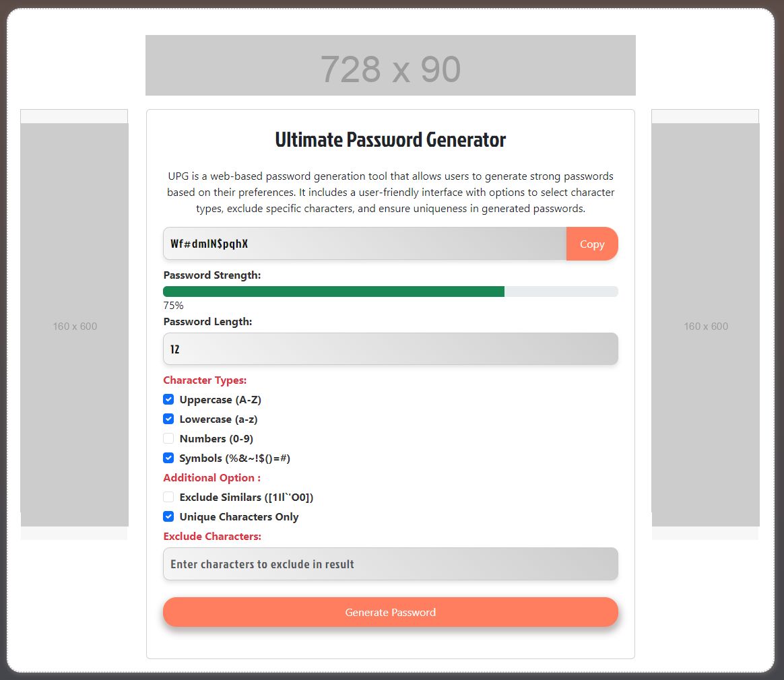Click the red Character Types label
Viewport: 784px width, 680px height.
coord(205,380)
